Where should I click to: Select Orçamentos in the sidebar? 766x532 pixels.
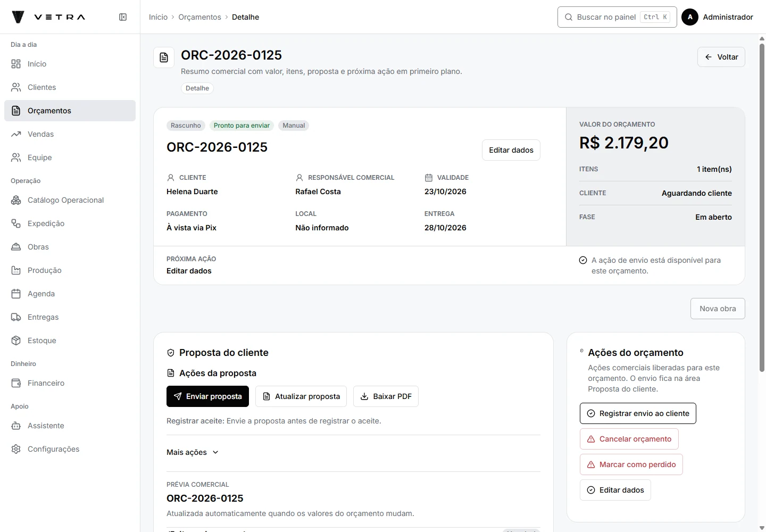(70, 111)
